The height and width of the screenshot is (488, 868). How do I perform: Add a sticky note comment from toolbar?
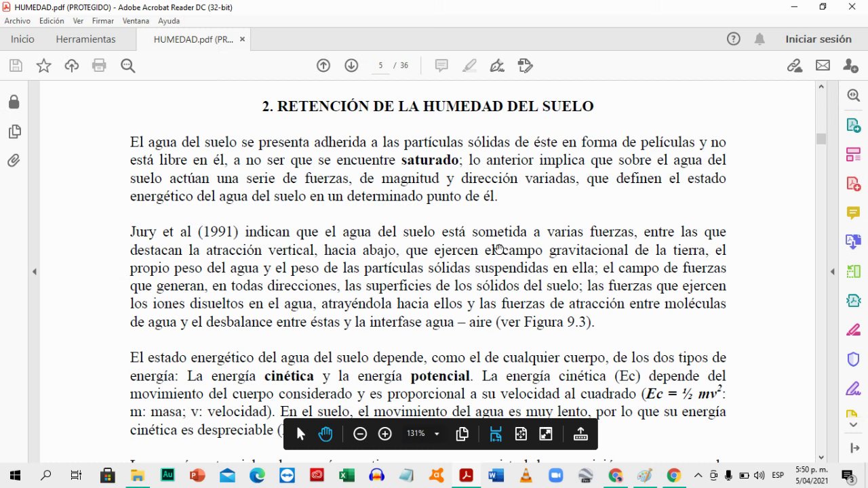pyautogui.click(x=441, y=66)
